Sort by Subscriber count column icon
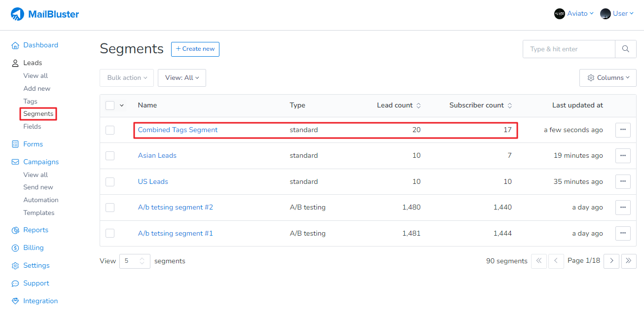Screen dimensions: 644x318 click(x=509, y=106)
